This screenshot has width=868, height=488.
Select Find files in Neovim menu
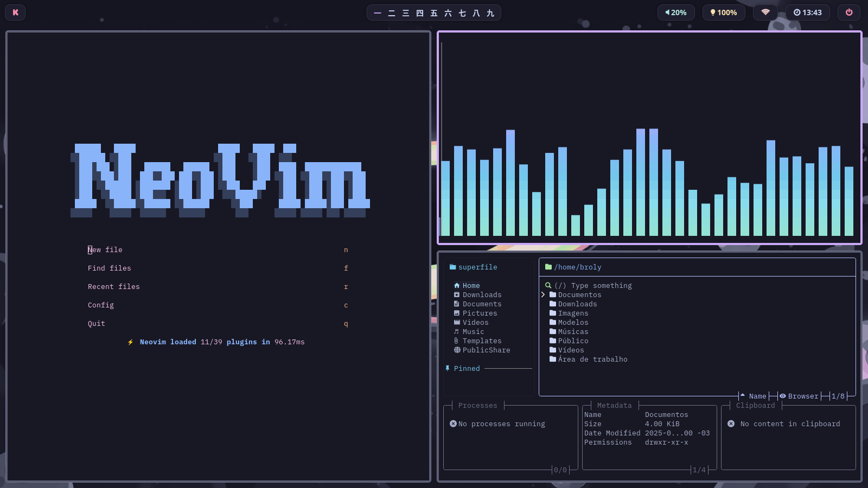[110, 268]
